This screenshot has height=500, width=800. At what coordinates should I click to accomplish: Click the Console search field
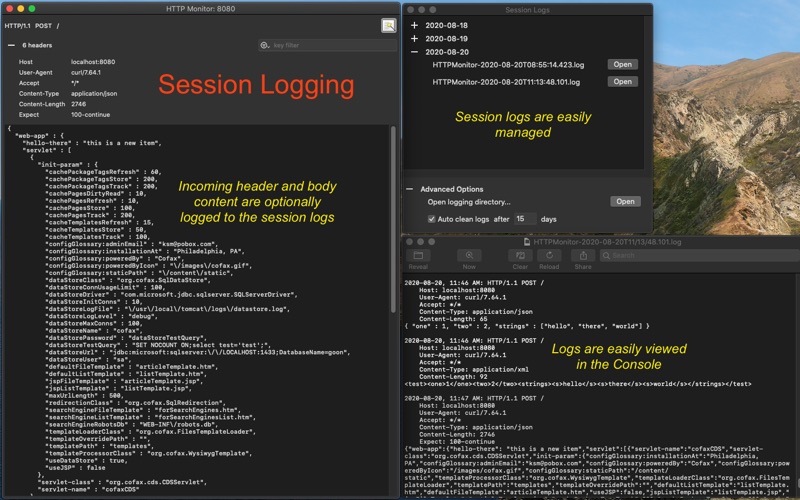tap(700, 256)
